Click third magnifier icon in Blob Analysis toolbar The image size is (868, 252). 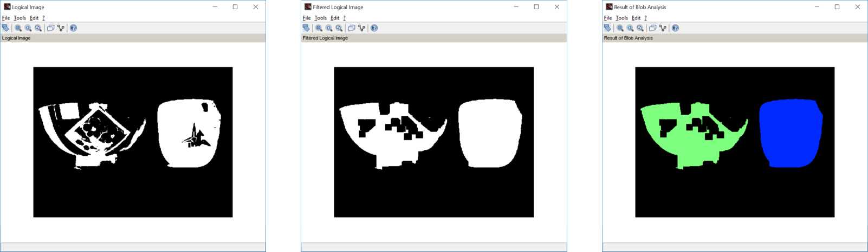pos(640,28)
